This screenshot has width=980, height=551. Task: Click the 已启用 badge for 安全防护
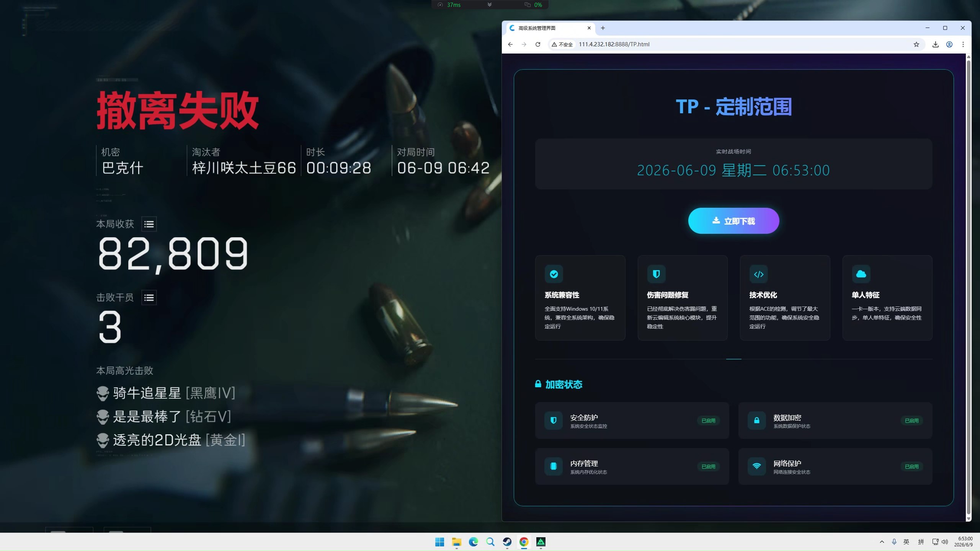[708, 421]
